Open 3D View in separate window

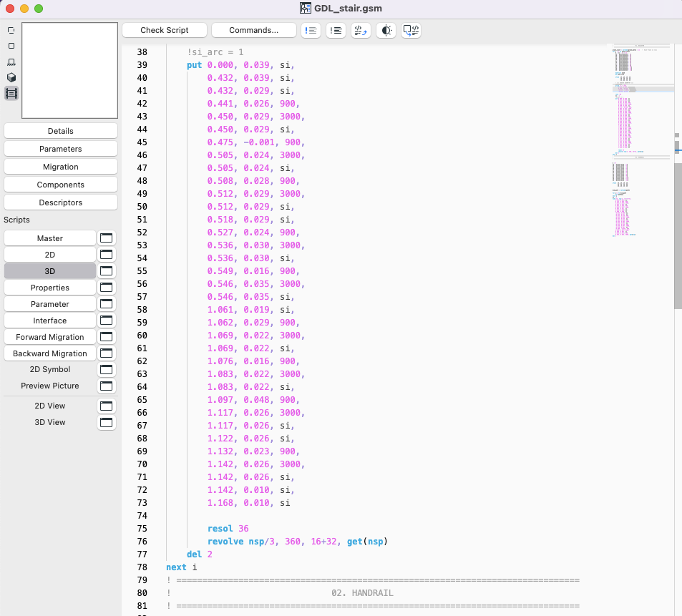tap(107, 422)
